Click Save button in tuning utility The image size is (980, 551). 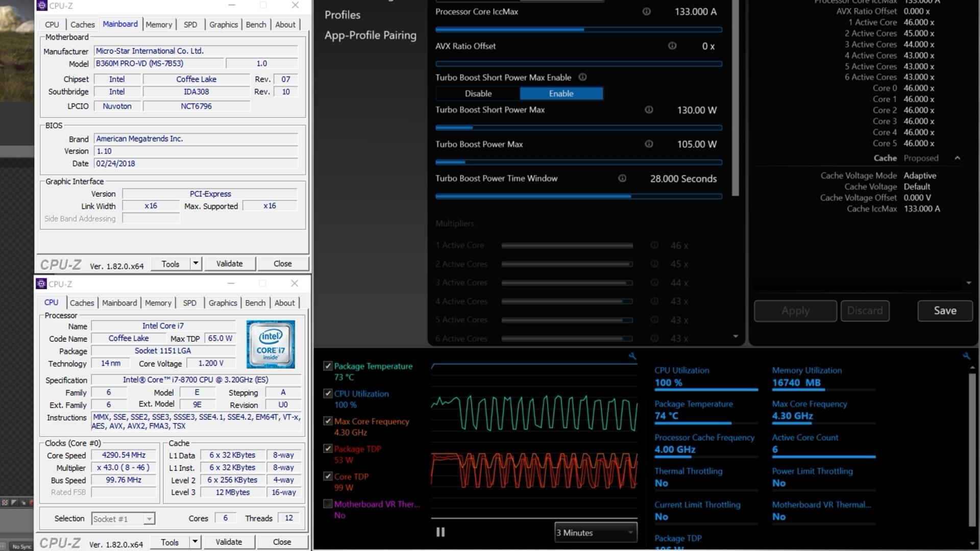(945, 311)
